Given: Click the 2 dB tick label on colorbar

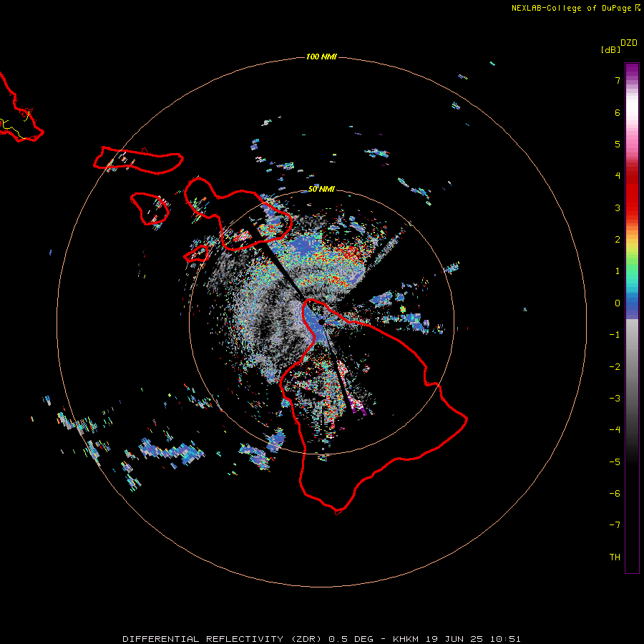Looking at the screenshot, I should click(x=618, y=240).
